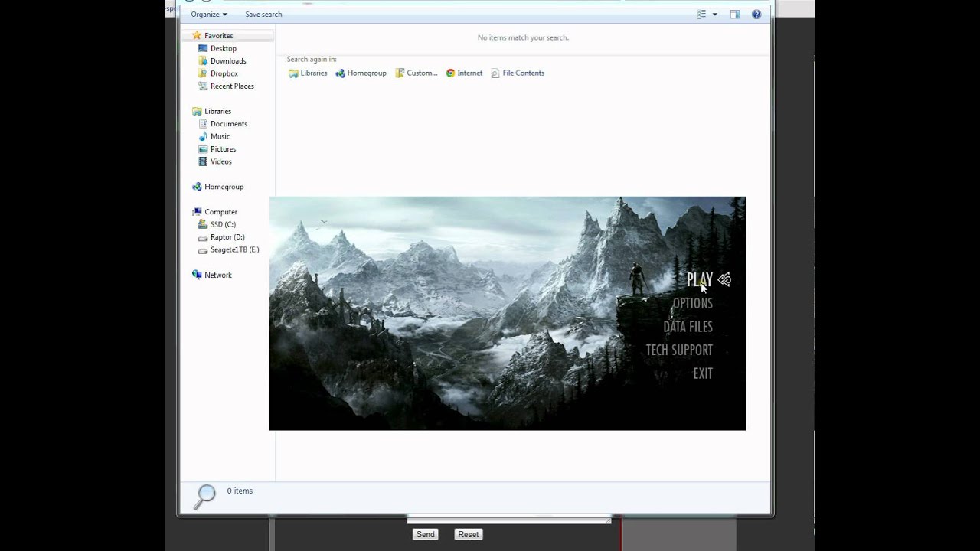Open the Music library icon
The image size is (980, 551).
203,136
